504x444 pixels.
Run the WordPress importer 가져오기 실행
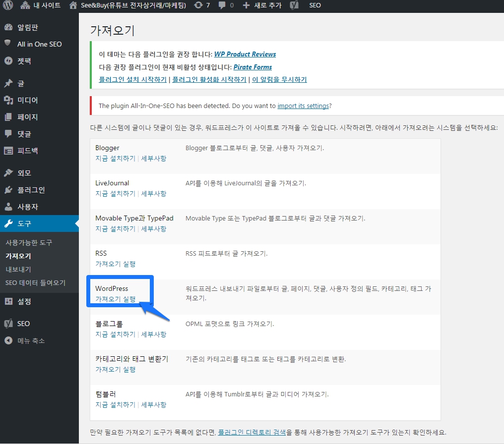[x=115, y=299]
